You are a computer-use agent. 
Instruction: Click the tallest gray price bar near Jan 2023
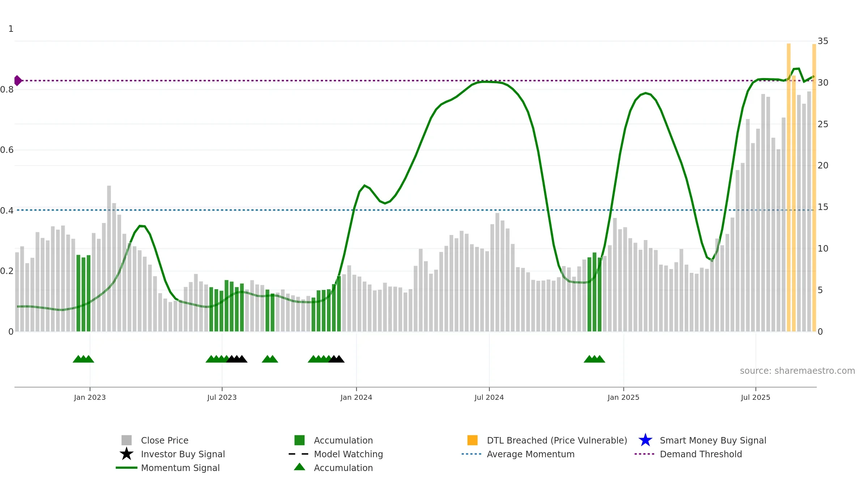109,258
